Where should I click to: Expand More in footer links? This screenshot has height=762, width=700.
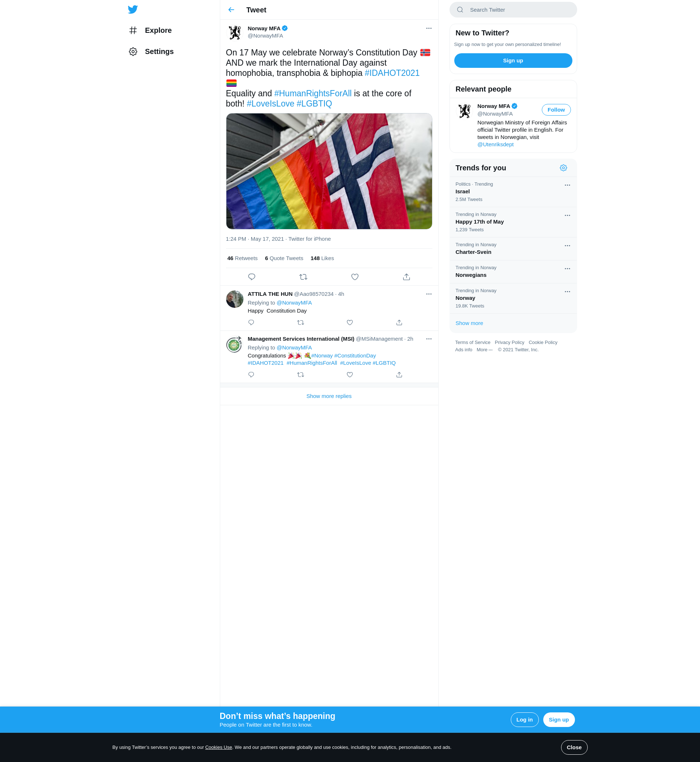point(484,350)
